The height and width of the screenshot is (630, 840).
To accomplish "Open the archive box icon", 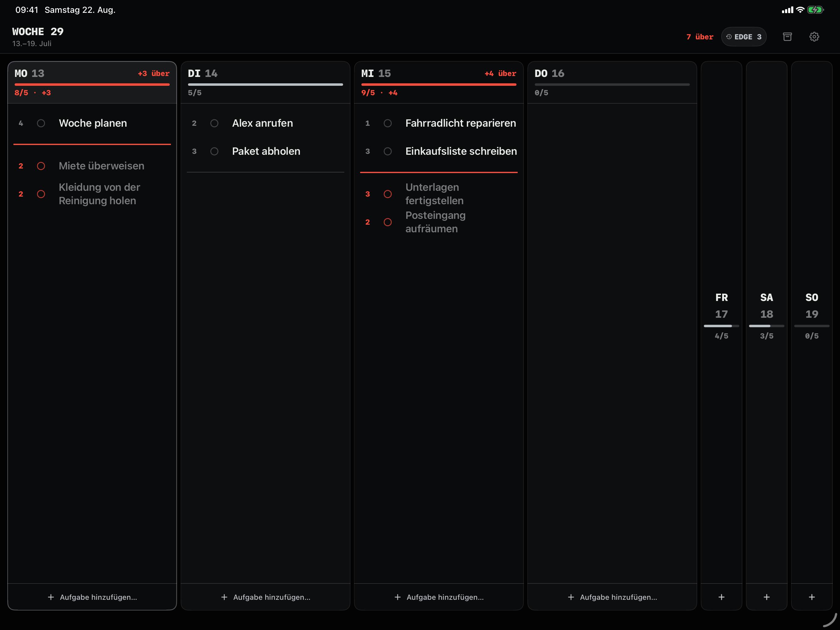I will (787, 37).
